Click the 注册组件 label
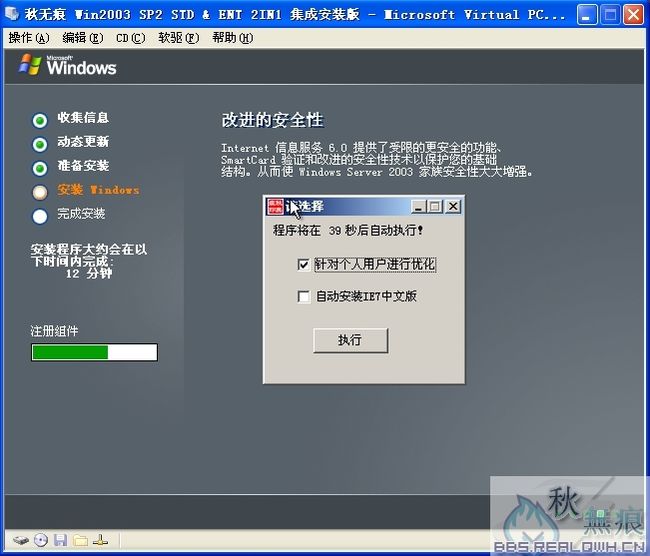 [54, 331]
